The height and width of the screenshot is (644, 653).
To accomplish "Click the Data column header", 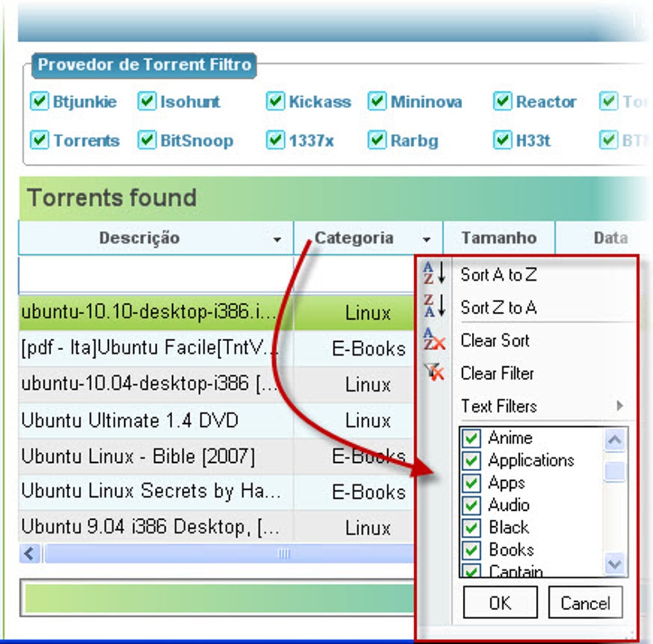I will pyautogui.click(x=610, y=238).
